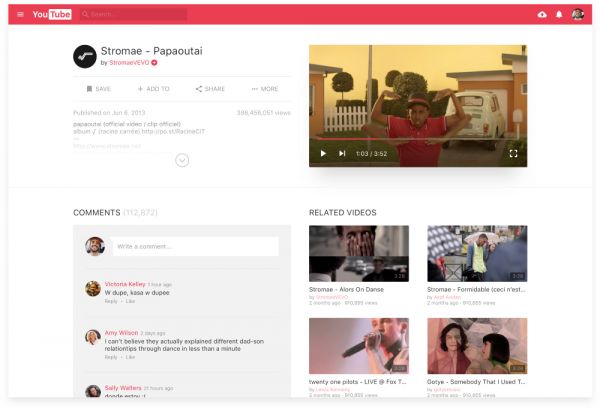Viewport: 600px width, 409px height.
Task: Click the YouTube logo
Action: click(x=52, y=14)
